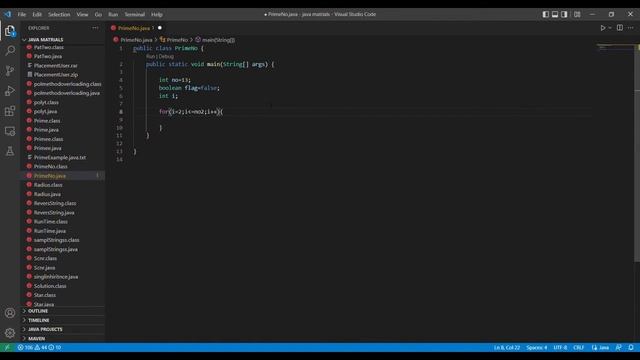Select PrimeNo.java in file explorer
640x360 pixels.
click(x=50, y=176)
